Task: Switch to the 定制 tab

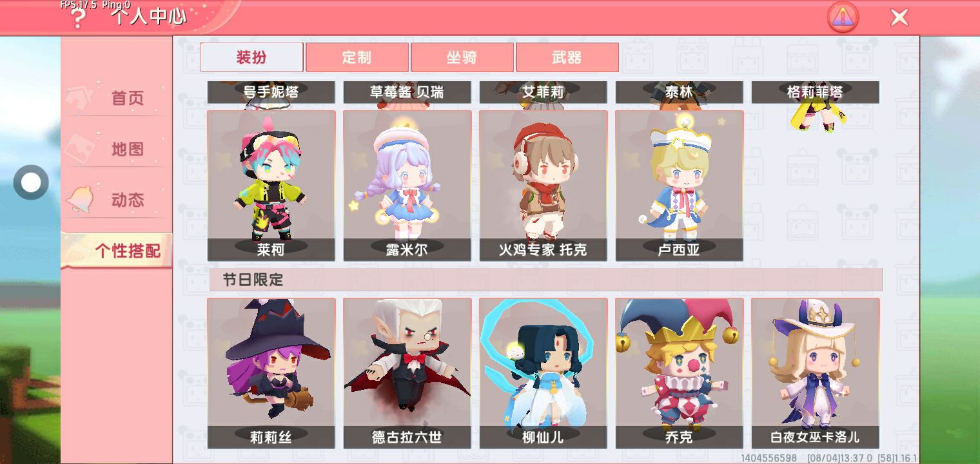Action: coord(357,57)
